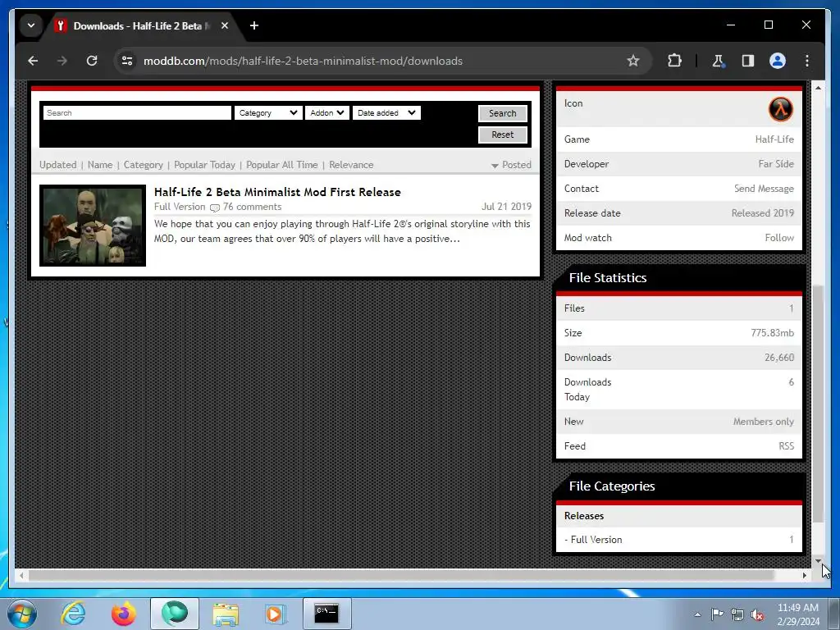Click the scroll-left arrow of horizontal scrollbar
This screenshot has width=840, height=630.
[x=21, y=575]
